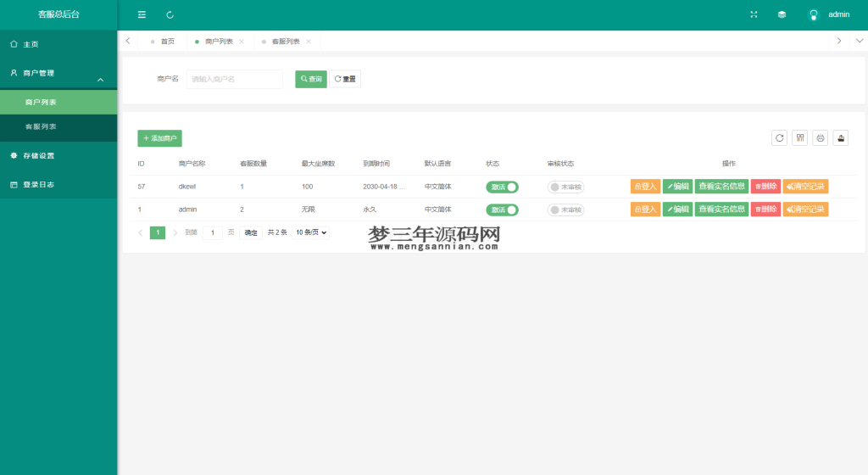868x475 pixels.
Task: Focus the 商户名 search input field
Action: (x=235, y=79)
